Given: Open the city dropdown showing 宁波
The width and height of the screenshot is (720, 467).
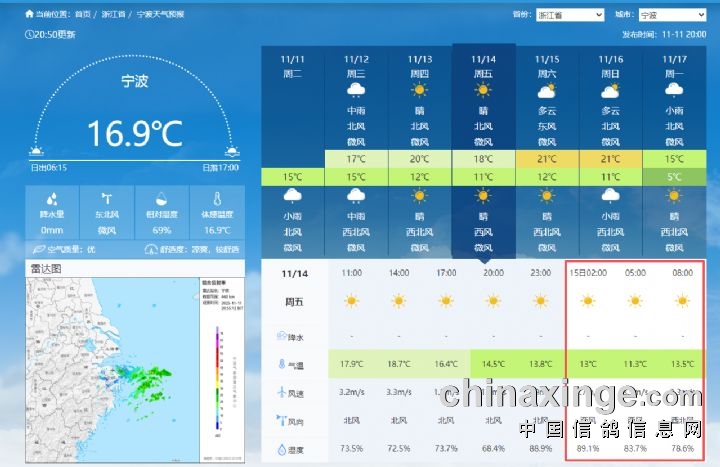Looking at the screenshot, I should [672, 15].
